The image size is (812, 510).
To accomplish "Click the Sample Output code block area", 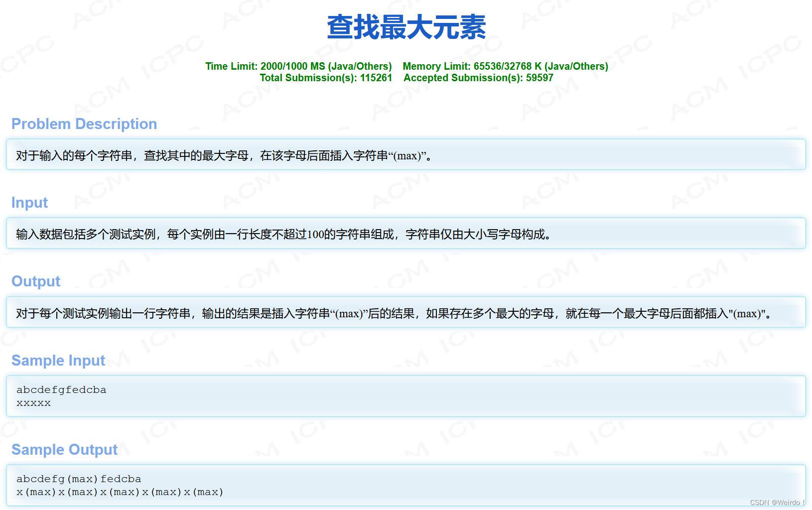I will coord(406,485).
